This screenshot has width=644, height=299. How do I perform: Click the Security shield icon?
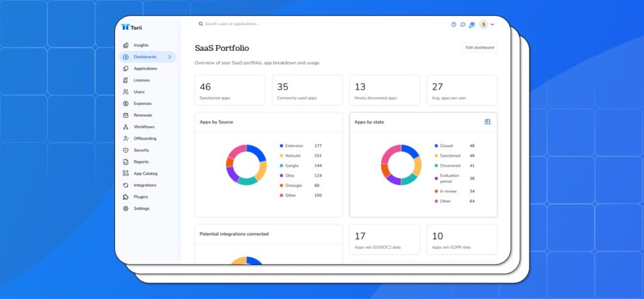click(x=126, y=150)
